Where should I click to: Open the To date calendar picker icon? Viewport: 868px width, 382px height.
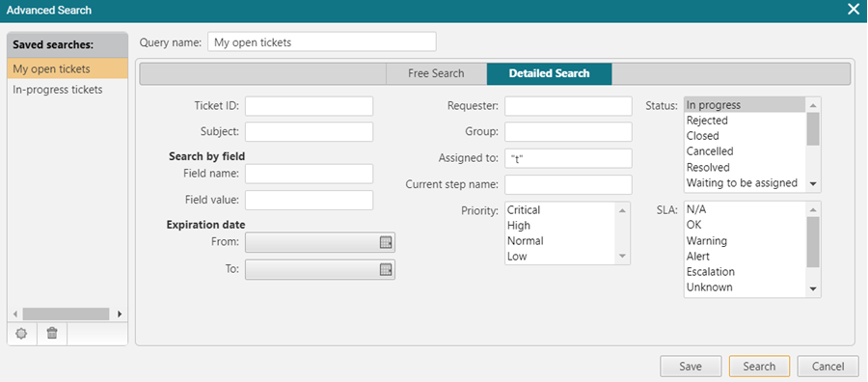(x=386, y=269)
